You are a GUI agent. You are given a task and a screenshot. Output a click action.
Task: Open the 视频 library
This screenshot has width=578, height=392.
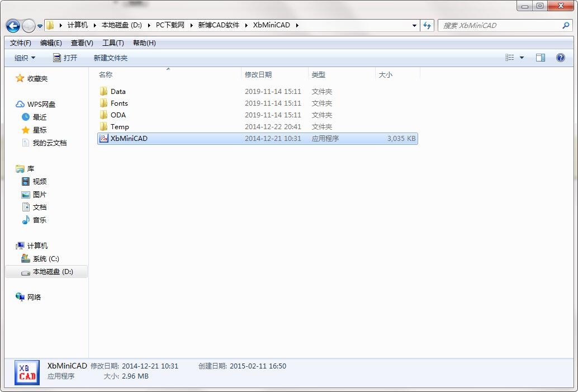coord(40,181)
